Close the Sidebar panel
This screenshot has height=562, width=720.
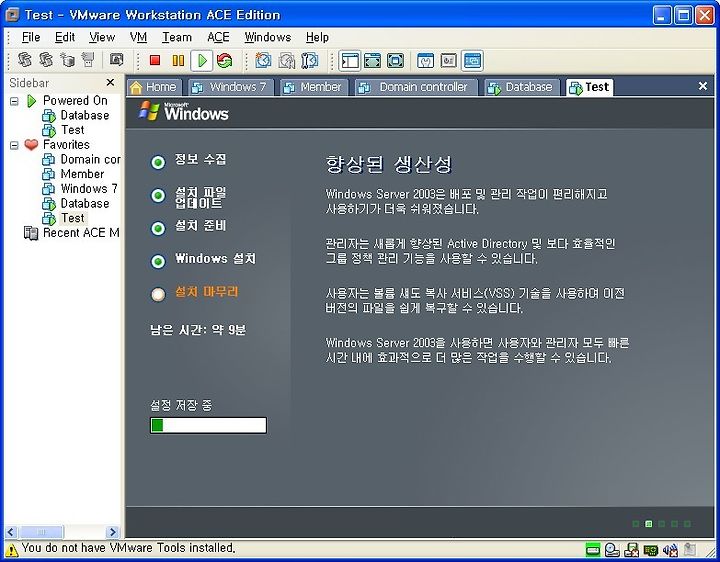coord(110,82)
